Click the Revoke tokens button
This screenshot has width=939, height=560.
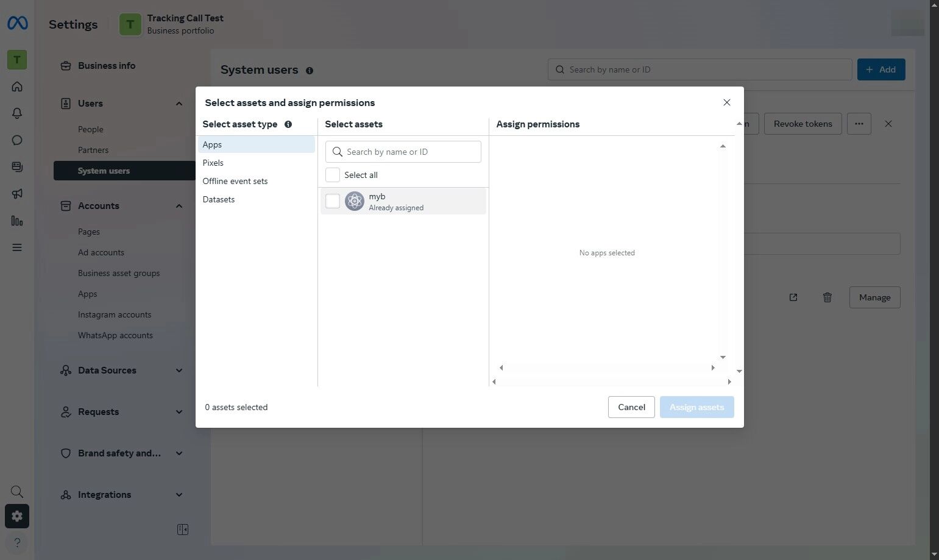point(803,124)
